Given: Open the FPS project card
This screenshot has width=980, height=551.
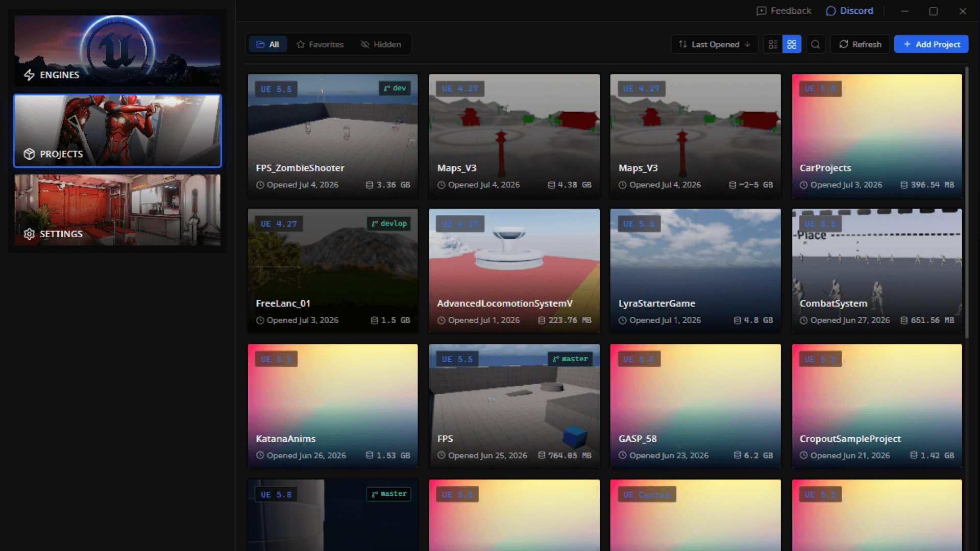Looking at the screenshot, I should click(514, 406).
